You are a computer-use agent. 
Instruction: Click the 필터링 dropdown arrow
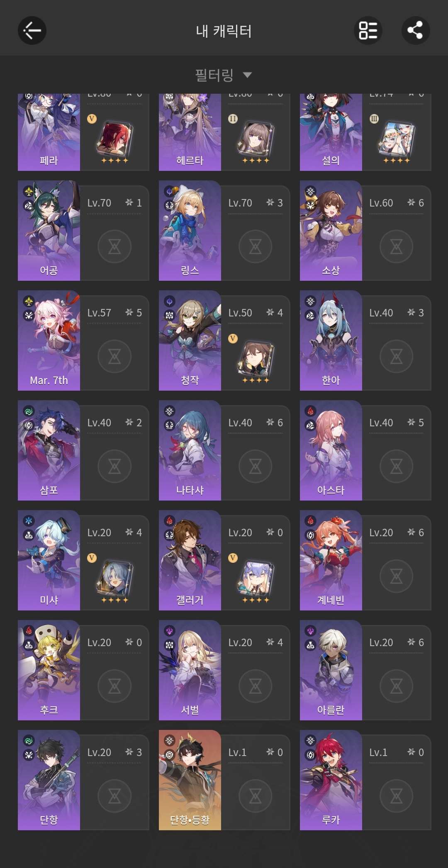[247, 75]
